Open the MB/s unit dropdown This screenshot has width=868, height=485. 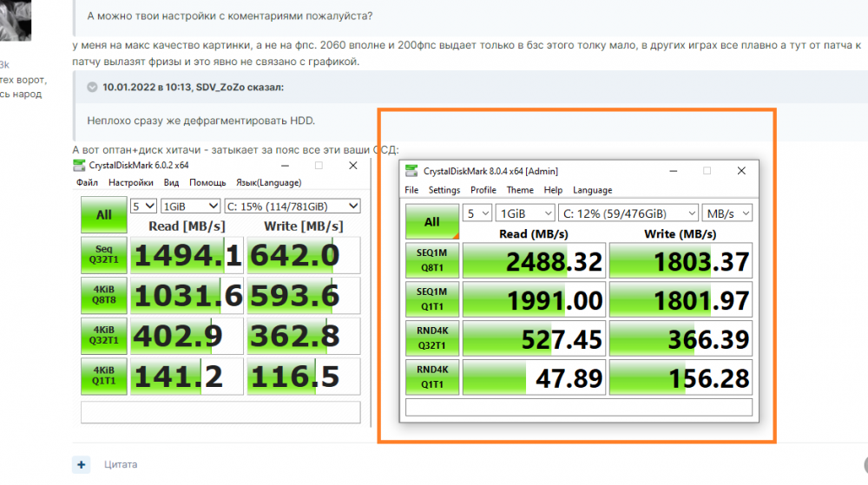point(727,213)
